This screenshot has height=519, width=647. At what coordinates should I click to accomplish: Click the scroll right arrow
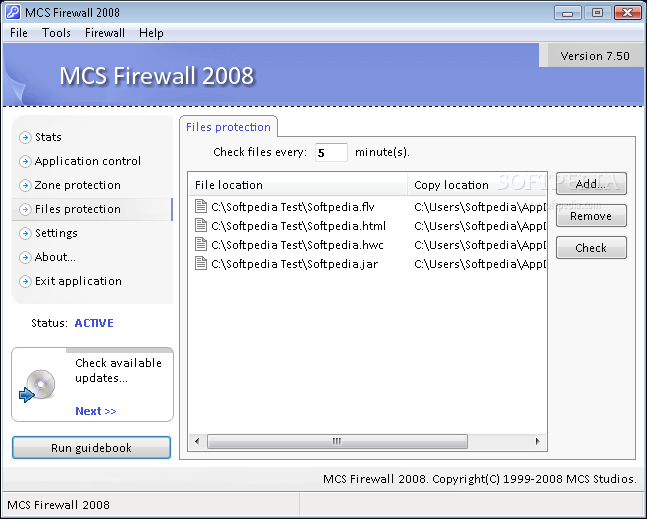537,441
